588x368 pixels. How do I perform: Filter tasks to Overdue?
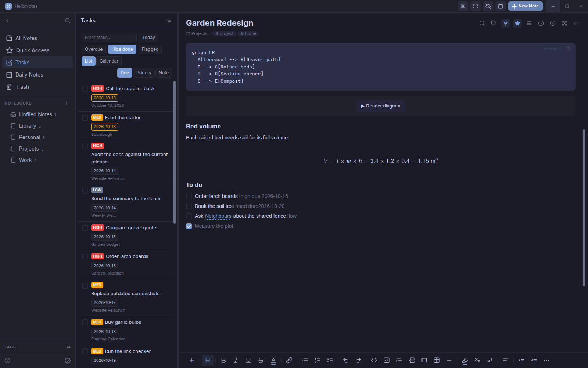pyautogui.click(x=94, y=49)
